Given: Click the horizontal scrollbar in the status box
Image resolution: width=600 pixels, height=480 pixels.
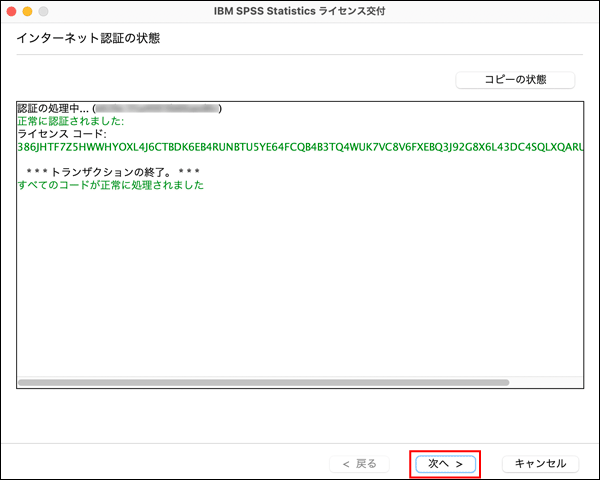Looking at the screenshot, I should coord(263,382).
